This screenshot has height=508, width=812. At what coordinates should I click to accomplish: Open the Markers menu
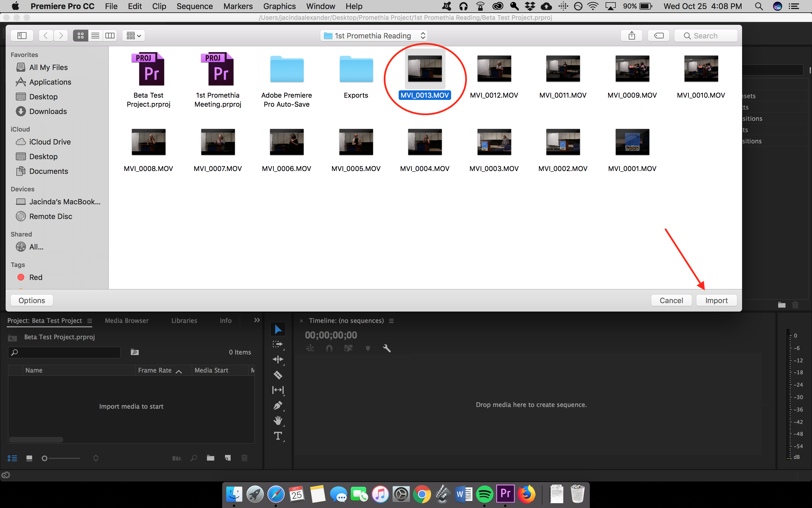[238, 6]
